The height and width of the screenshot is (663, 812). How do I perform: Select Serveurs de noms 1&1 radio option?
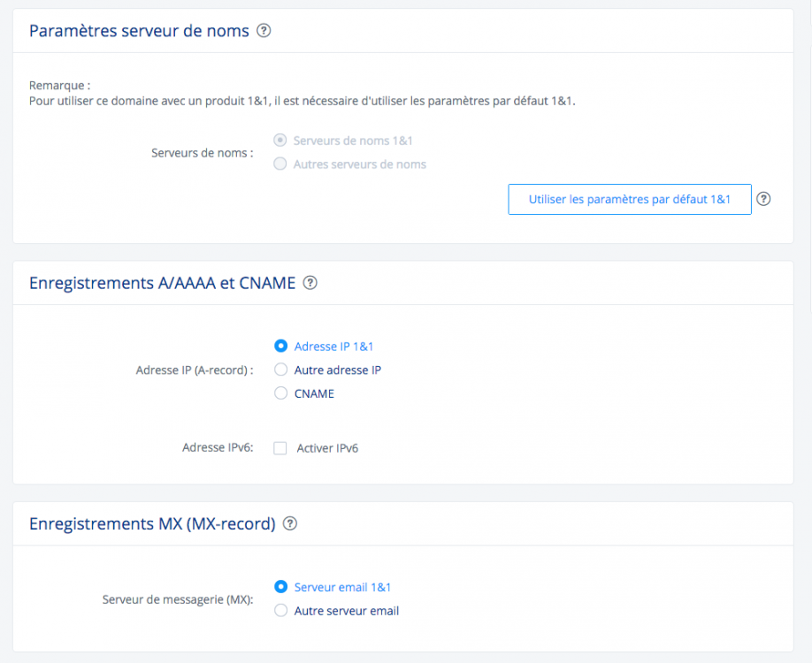[x=280, y=141]
